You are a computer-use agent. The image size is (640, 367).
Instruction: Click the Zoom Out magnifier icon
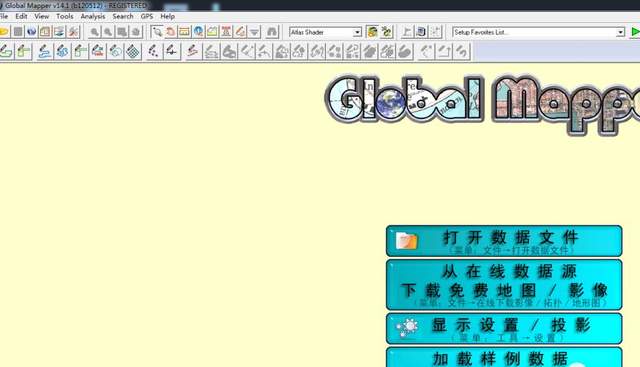(x=108, y=32)
